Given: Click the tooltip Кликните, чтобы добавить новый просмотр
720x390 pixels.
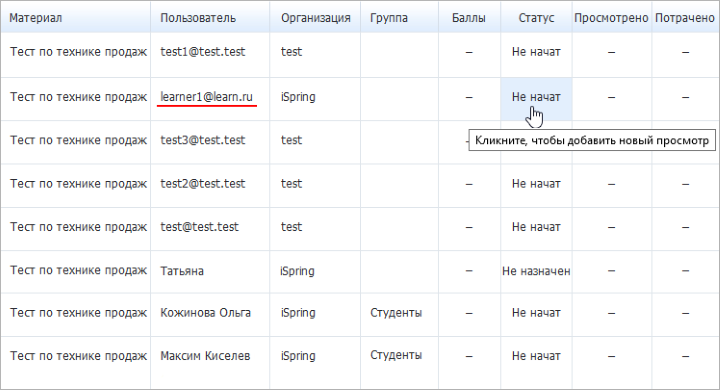Looking at the screenshot, I should pyautogui.click(x=592, y=141).
